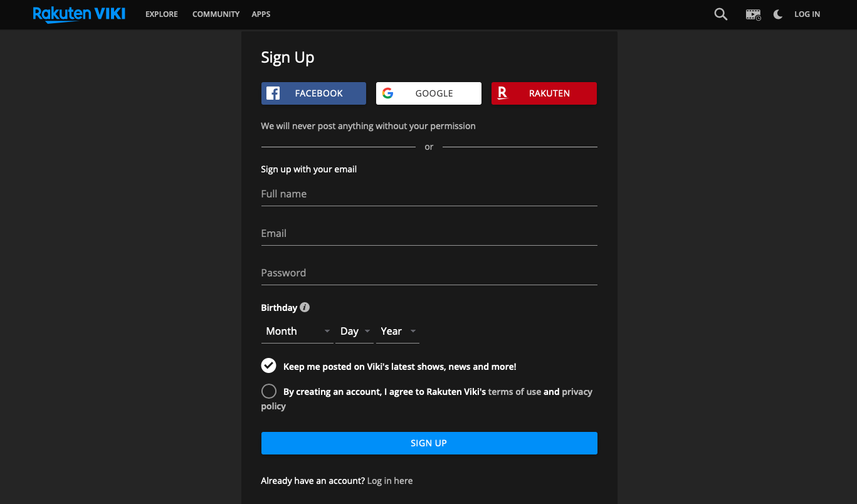The height and width of the screenshot is (504, 857).
Task: Focus the Email field
Action: coord(429,234)
